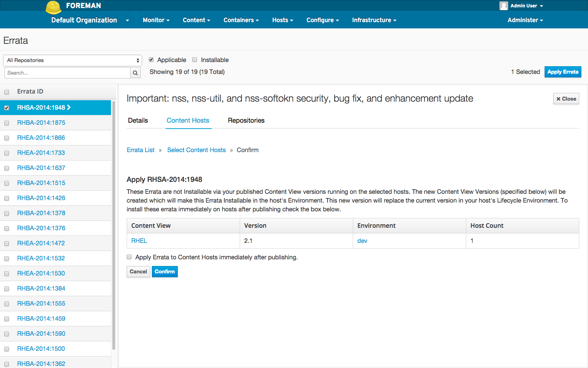Screen dimensions: 588x368
Task: Click the Apply Errata button
Action: [x=563, y=72]
